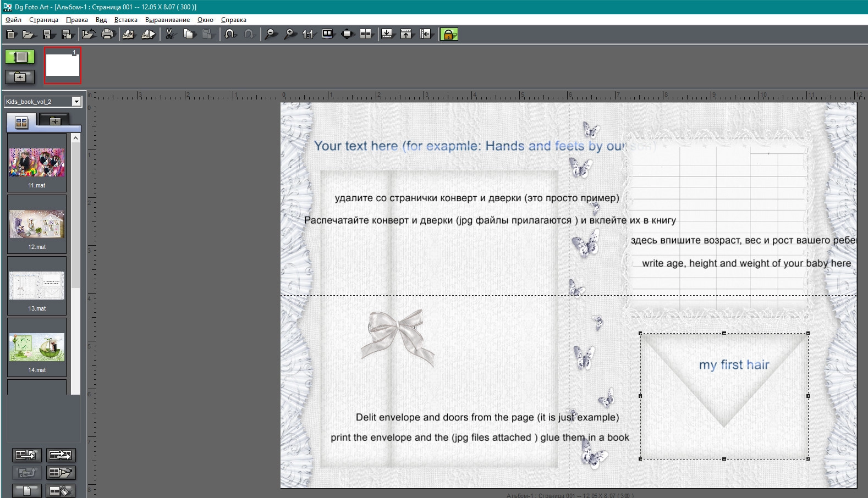868x498 pixels.
Task: Toggle the green padlock lock button
Action: point(448,35)
